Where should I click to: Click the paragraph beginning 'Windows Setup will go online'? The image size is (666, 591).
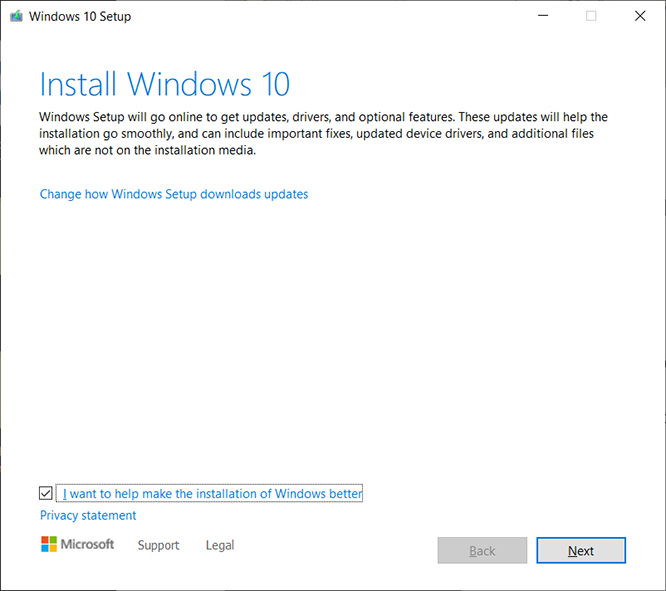(x=323, y=133)
